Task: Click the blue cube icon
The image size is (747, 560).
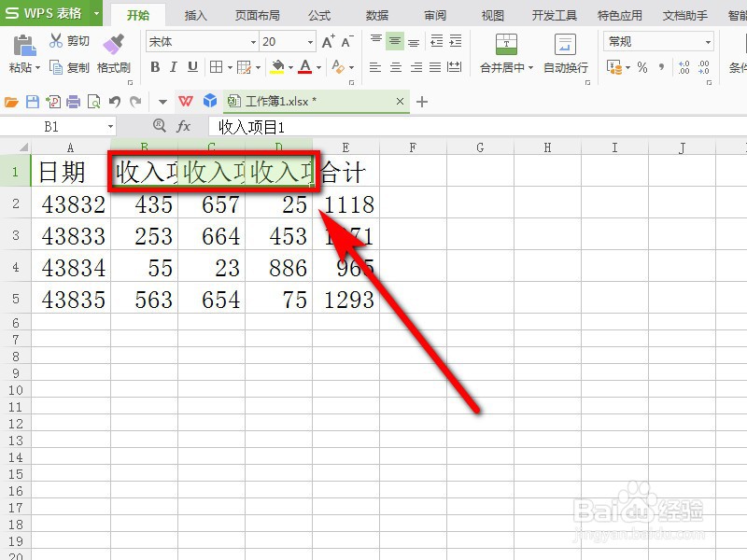Action: click(x=209, y=101)
